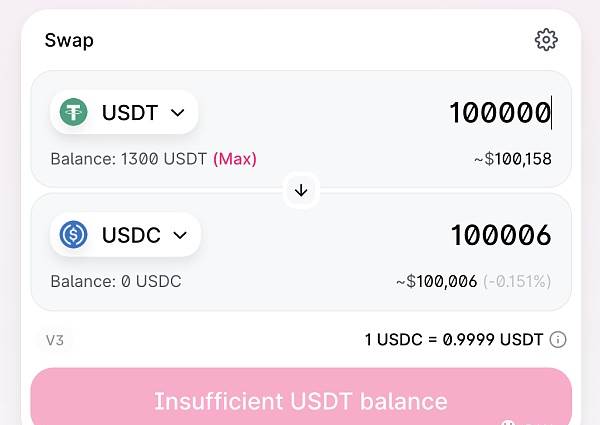Use the (Max) balance link
The image size is (600, 425).
click(235, 159)
